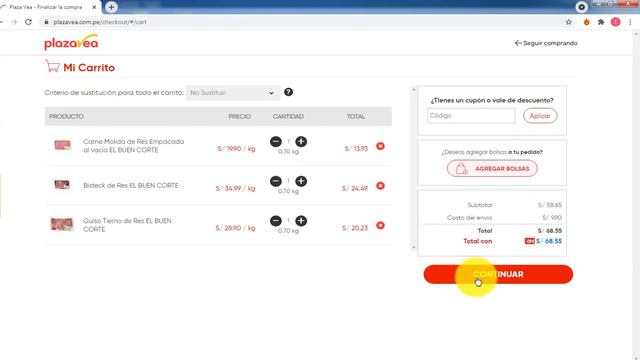Decrease quantity of Guiso Tierno de Res
640x360 pixels.
click(276, 221)
